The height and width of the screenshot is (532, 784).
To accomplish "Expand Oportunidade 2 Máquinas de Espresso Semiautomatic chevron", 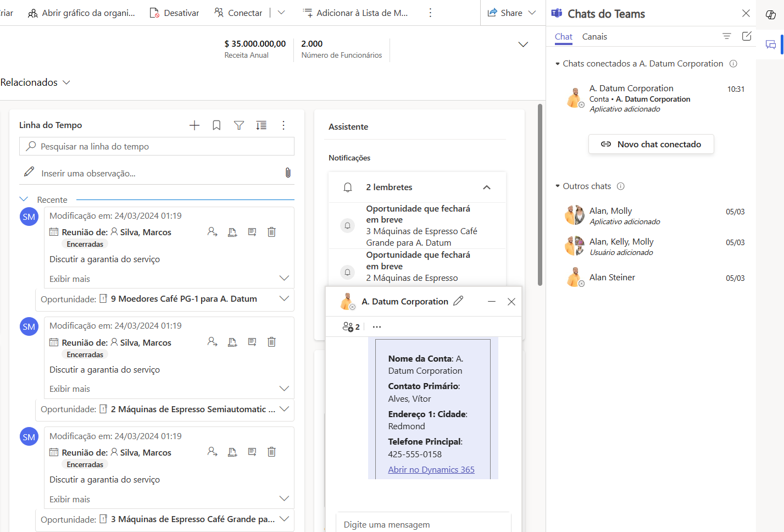I will pyautogui.click(x=284, y=409).
